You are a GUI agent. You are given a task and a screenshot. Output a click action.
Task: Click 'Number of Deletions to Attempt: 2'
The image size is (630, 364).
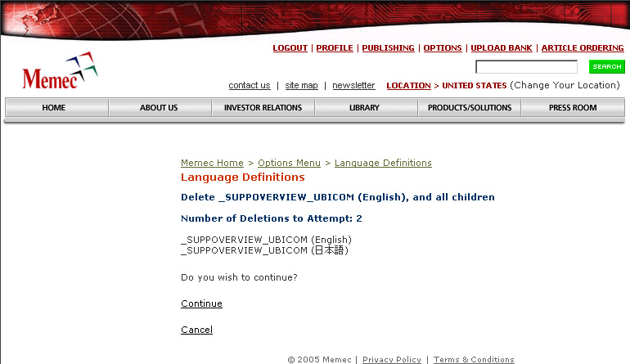[272, 218]
